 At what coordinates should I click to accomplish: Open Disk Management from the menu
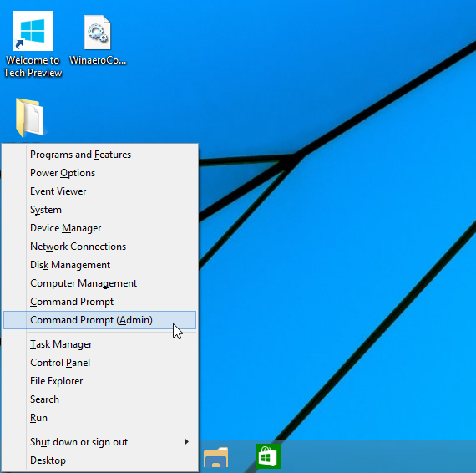point(99,265)
